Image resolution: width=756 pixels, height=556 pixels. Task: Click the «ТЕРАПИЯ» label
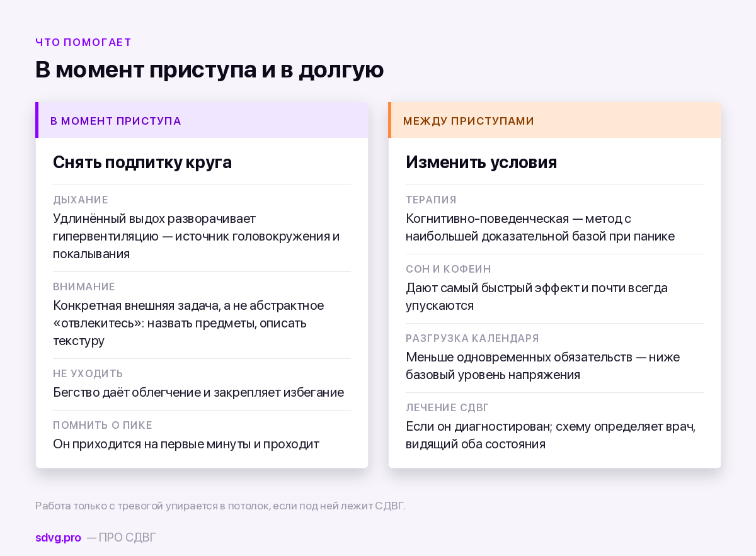(x=431, y=200)
